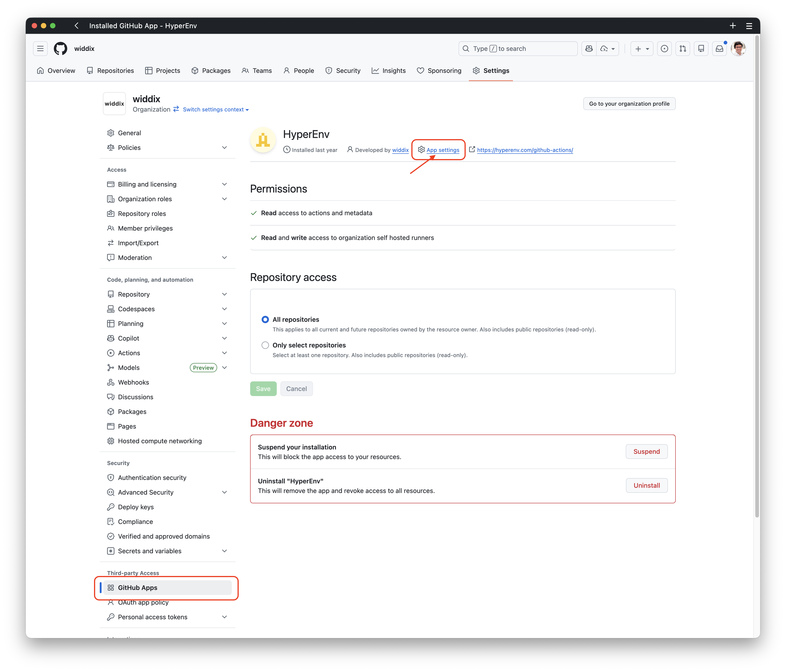
Task: Expand Billing and licensing section
Action: pos(224,184)
